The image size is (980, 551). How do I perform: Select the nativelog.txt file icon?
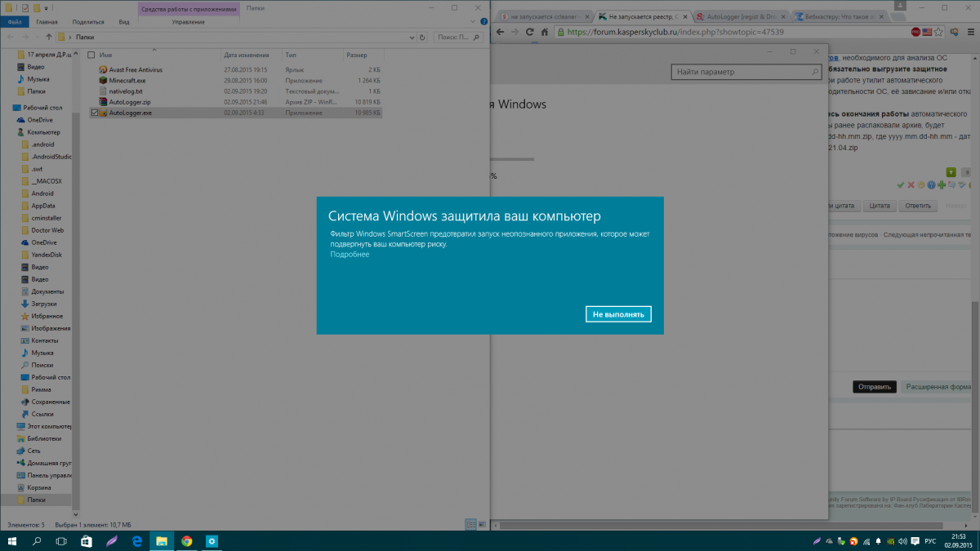(x=103, y=91)
